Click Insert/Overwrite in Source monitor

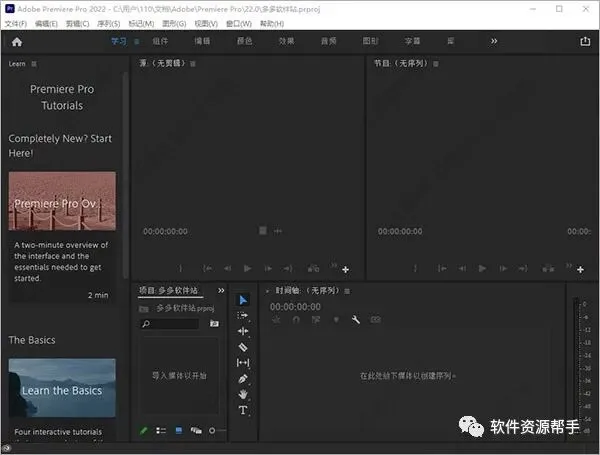point(313,269)
